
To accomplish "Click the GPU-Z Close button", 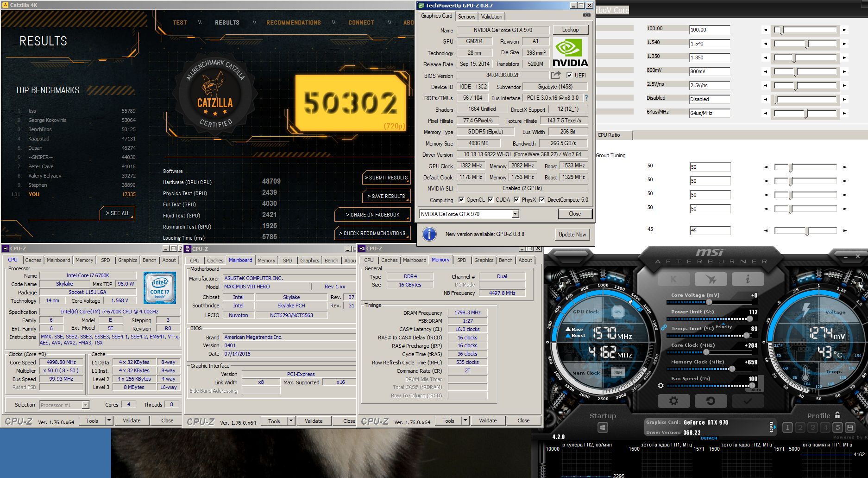I will coord(575,214).
